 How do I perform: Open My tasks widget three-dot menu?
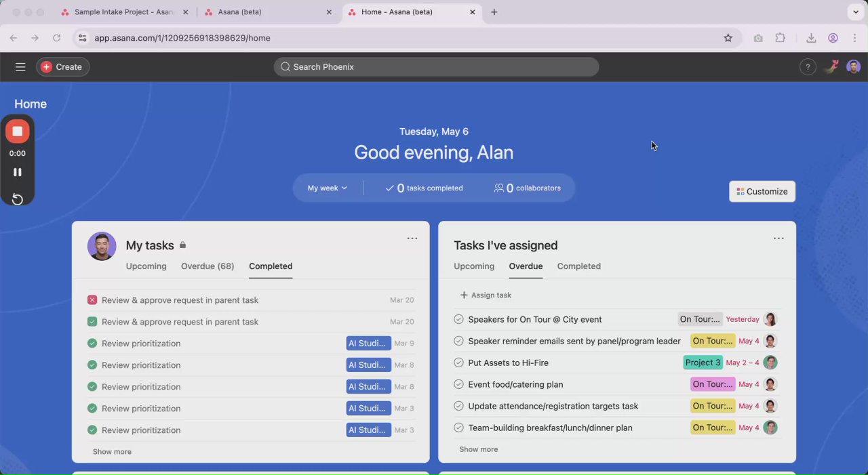[x=412, y=239]
